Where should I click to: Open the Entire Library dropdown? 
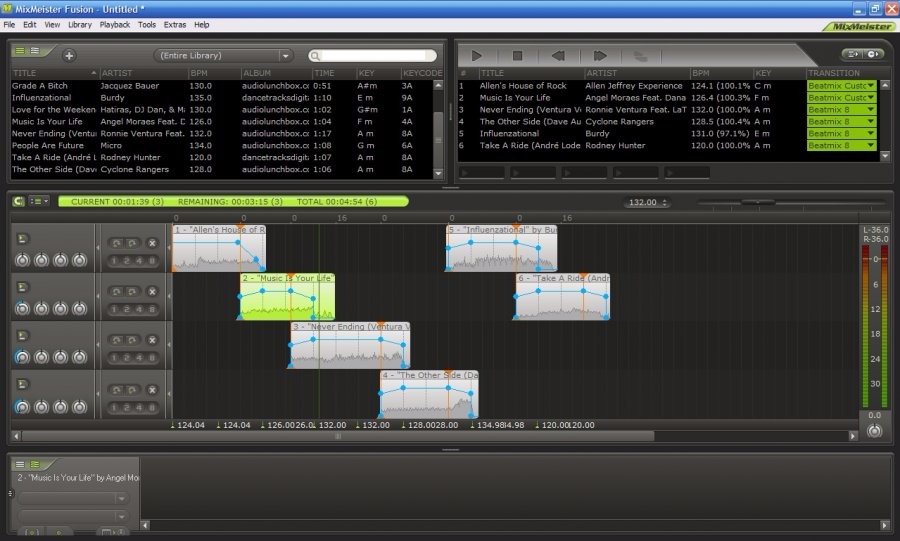224,56
